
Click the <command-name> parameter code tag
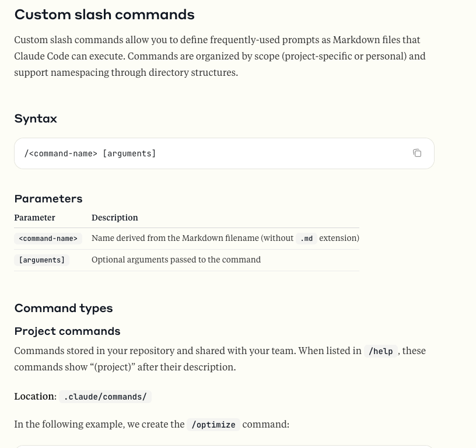coord(48,239)
